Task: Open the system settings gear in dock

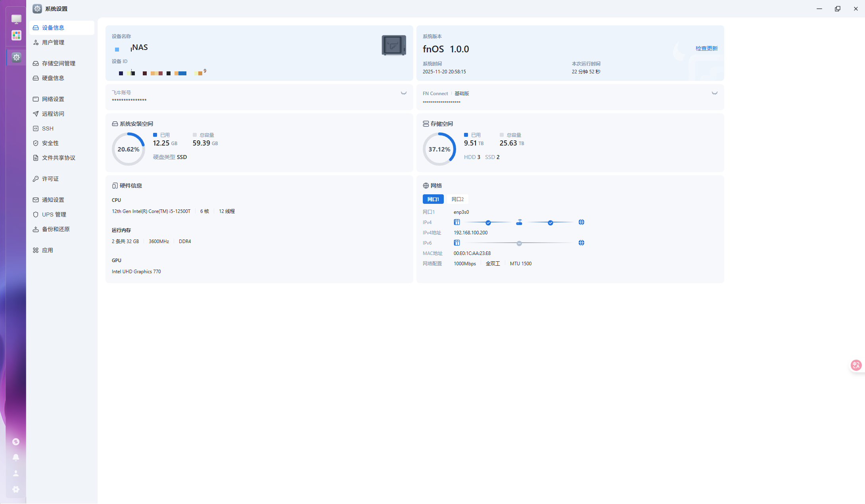Action: point(16,57)
